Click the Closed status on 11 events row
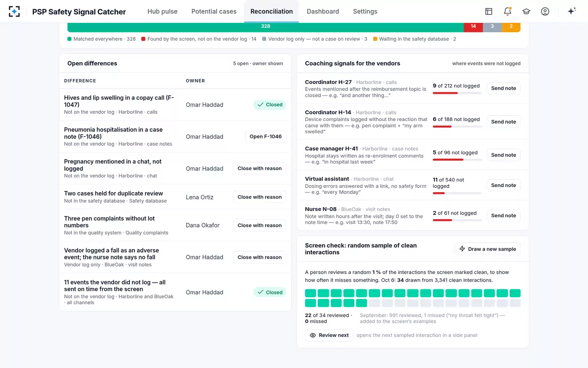The height and width of the screenshot is (368, 588). (x=270, y=292)
